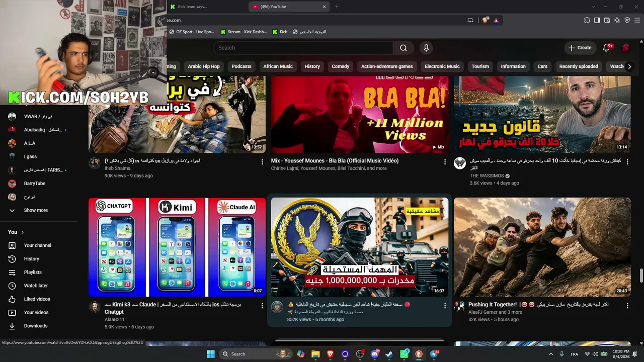Select the Action-adventure games chip
Screen dimensions: 644x362
(x=387, y=66)
